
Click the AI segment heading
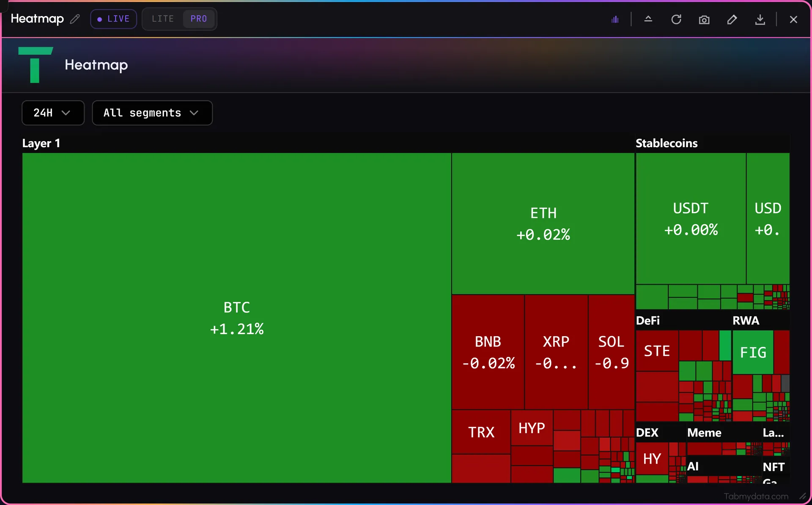(693, 467)
